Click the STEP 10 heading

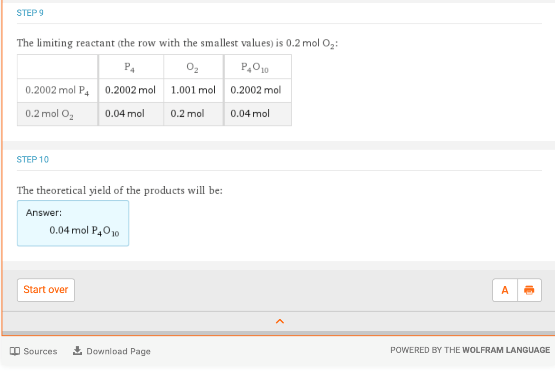(33, 159)
